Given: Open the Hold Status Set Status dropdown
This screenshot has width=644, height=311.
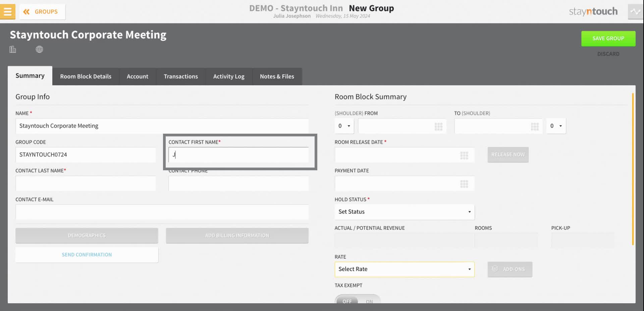Looking at the screenshot, I should click(x=405, y=212).
